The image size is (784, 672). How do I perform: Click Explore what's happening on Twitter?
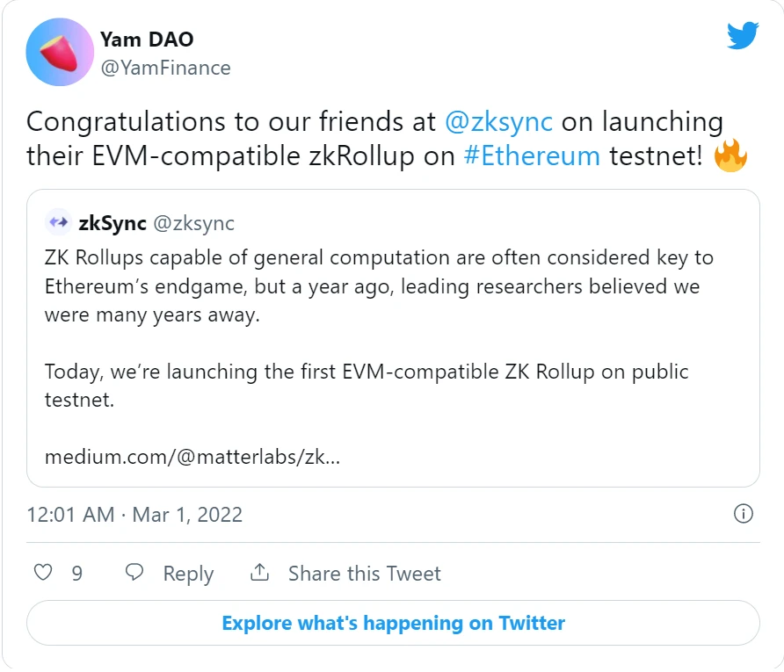point(393,623)
